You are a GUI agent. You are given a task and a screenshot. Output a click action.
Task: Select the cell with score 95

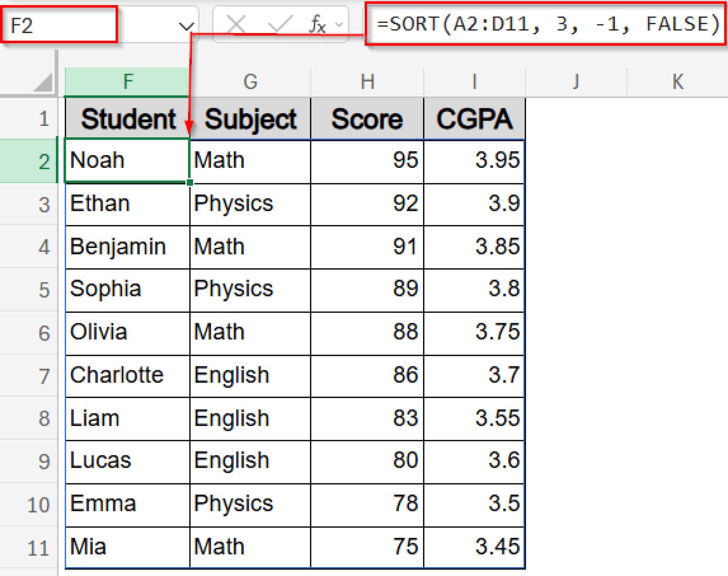pos(366,161)
